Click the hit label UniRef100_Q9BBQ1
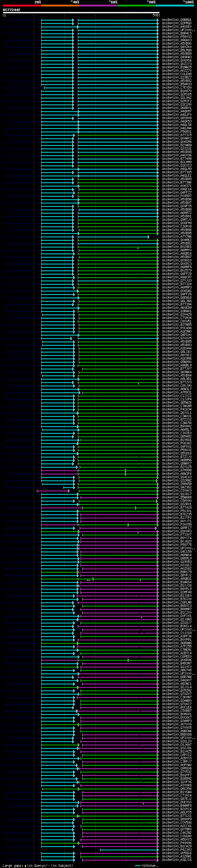Viewport: 197px width, 868px height. pos(177,20)
